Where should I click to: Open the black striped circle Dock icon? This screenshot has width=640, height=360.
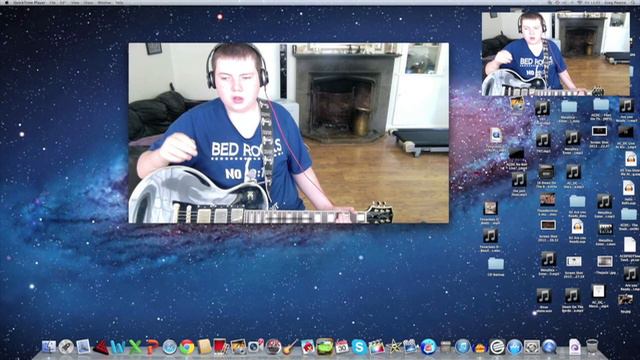pos(497,347)
